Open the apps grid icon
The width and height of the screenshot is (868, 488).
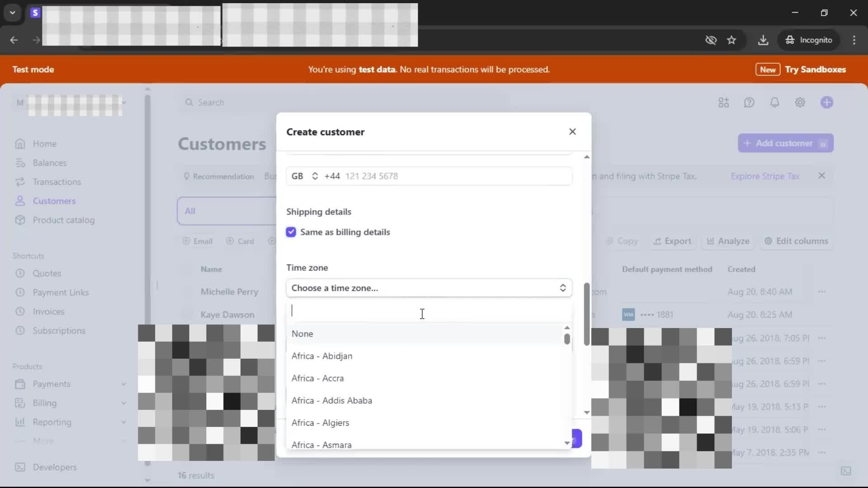[723, 103]
